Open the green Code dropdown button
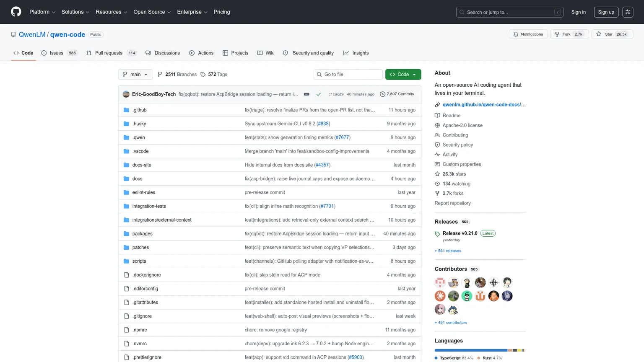 coord(403,75)
